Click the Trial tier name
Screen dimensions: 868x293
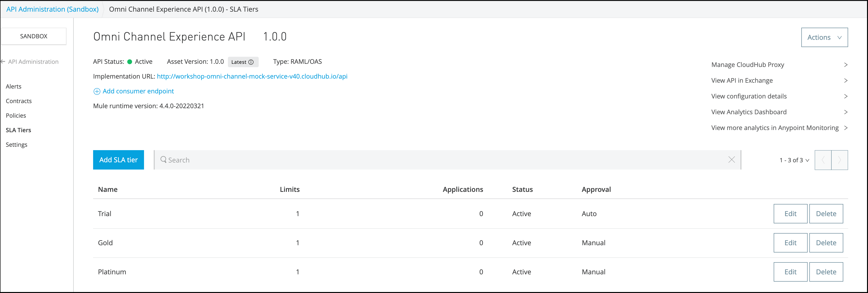[x=104, y=214]
